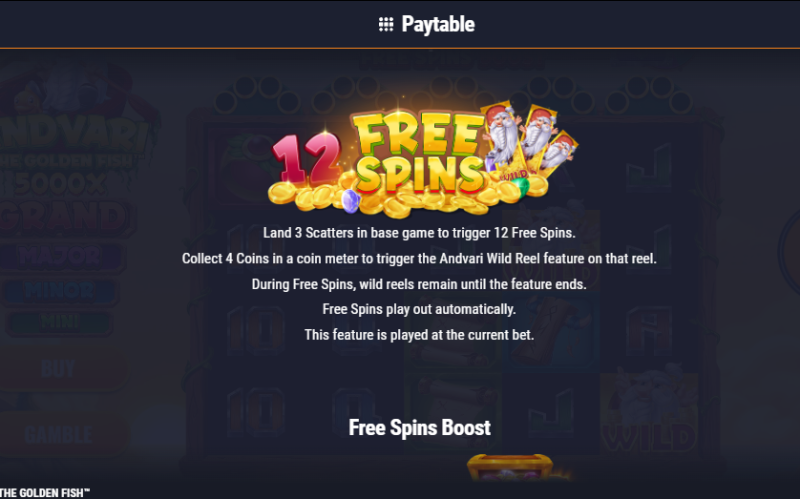Click the green gem beside the coins

point(520,187)
